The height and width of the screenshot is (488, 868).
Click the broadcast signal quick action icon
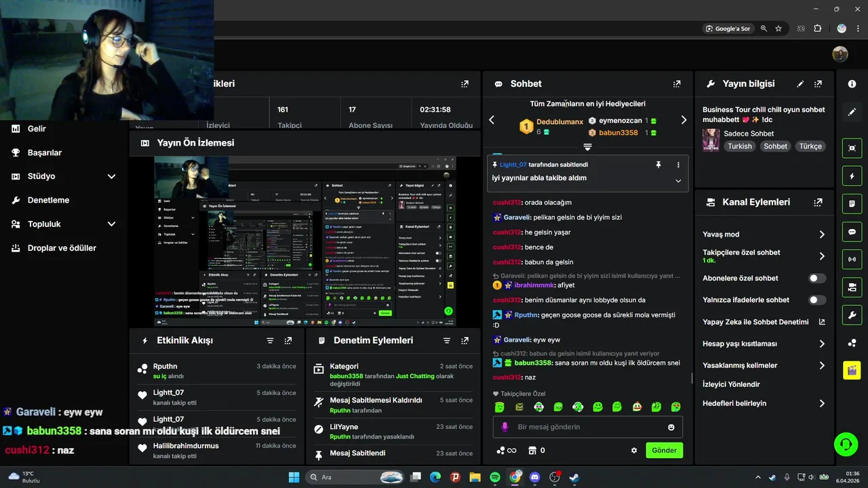[852, 259]
